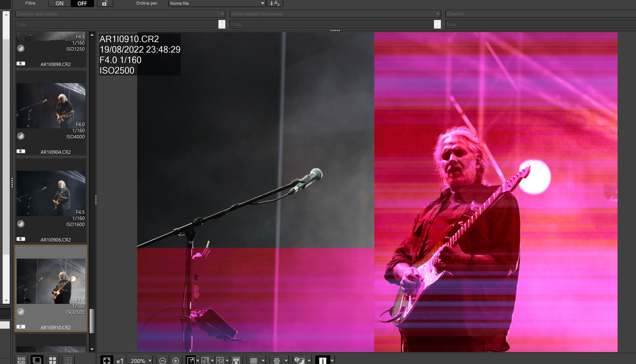636x364 pixels.
Task: Click the 'ISO1600' label on AR1I0906 thumbnail
Action: (x=76, y=225)
